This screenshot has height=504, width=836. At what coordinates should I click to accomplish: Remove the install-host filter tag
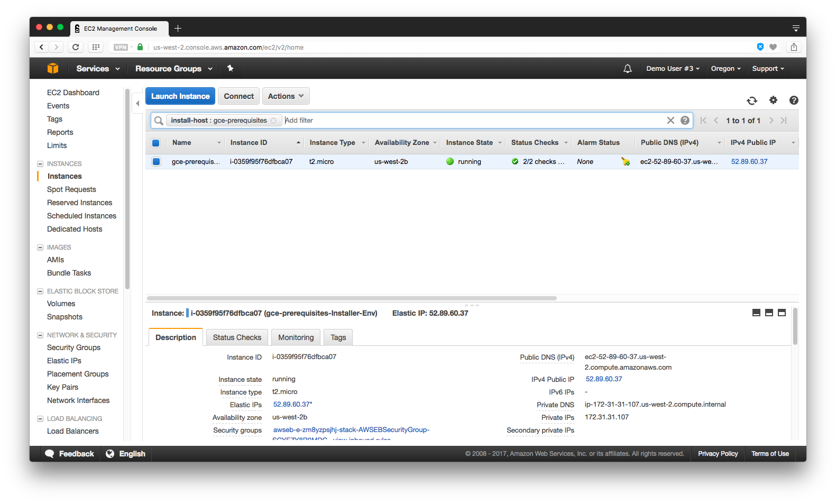273,121
